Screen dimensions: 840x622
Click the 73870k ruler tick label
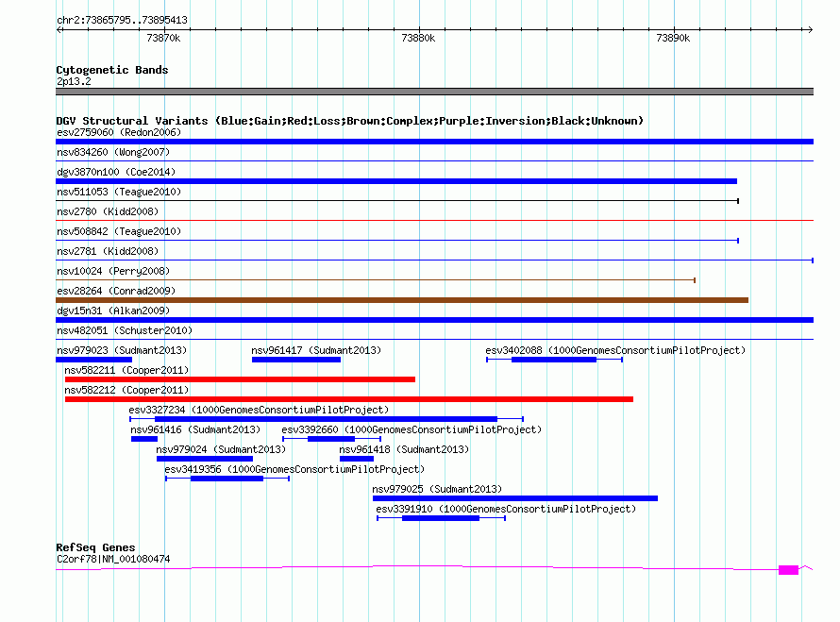coord(163,38)
